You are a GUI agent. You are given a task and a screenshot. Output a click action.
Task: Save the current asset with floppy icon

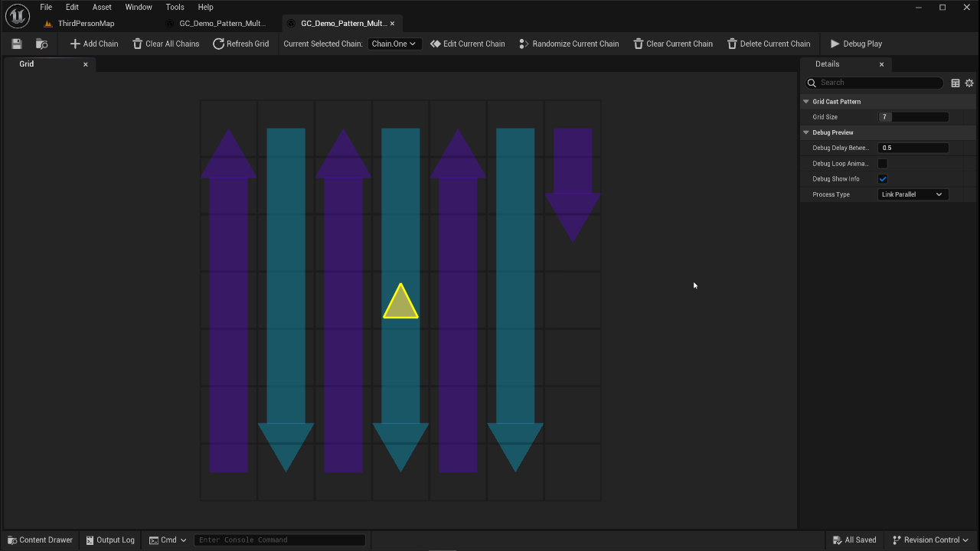pyautogui.click(x=17, y=44)
